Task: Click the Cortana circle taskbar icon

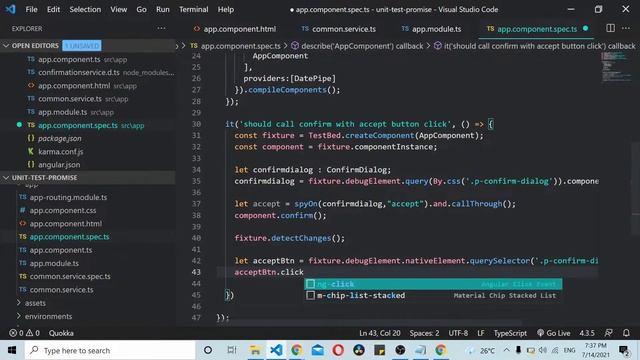Action: pyautogui.click(x=208, y=350)
